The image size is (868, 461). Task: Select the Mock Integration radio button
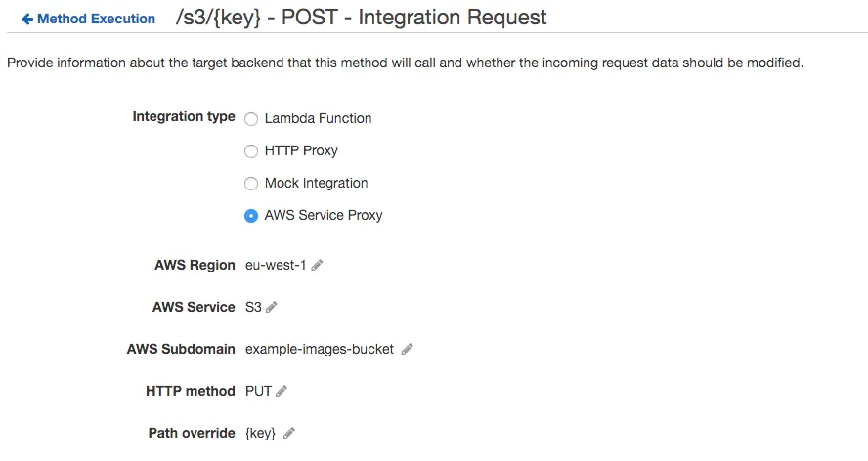point(251,184)
